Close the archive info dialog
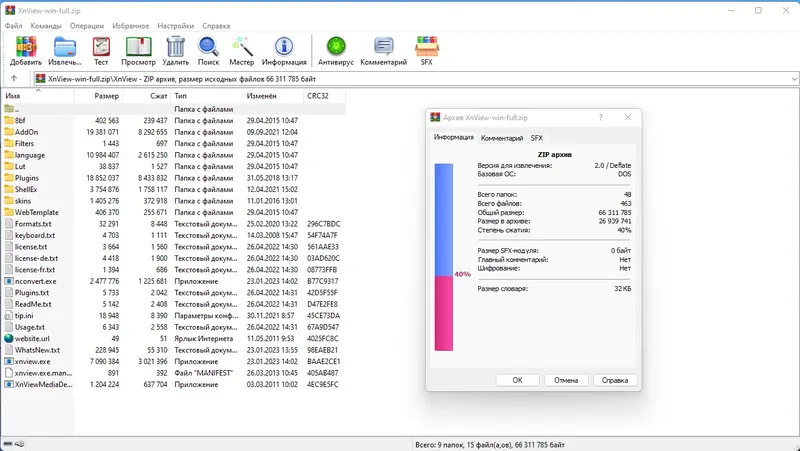 (x=628, y=117)
